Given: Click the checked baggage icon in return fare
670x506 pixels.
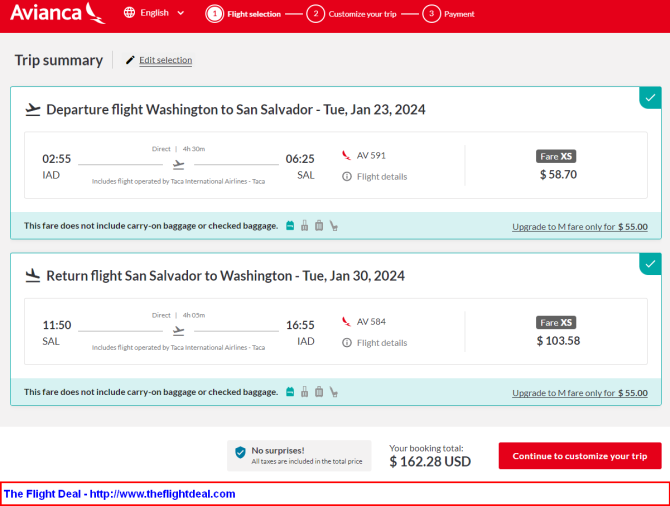Looking at the screenshot, I should [319, 392].
